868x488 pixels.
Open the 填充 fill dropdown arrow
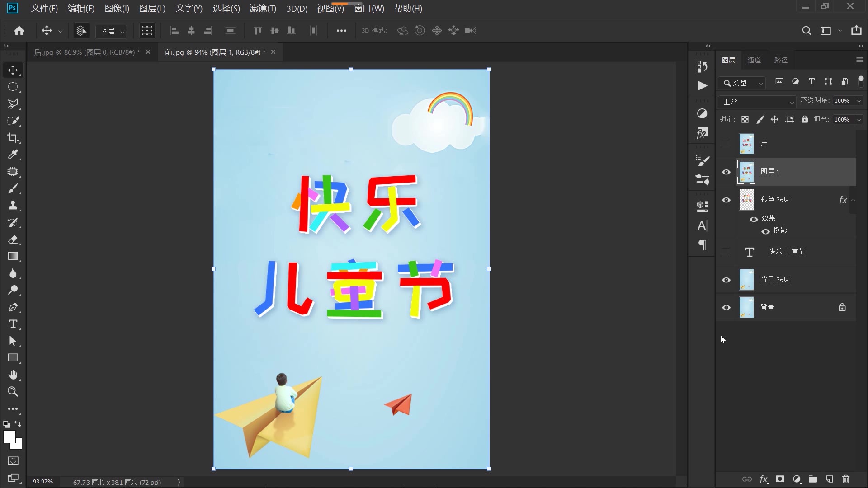coord(859,120)
